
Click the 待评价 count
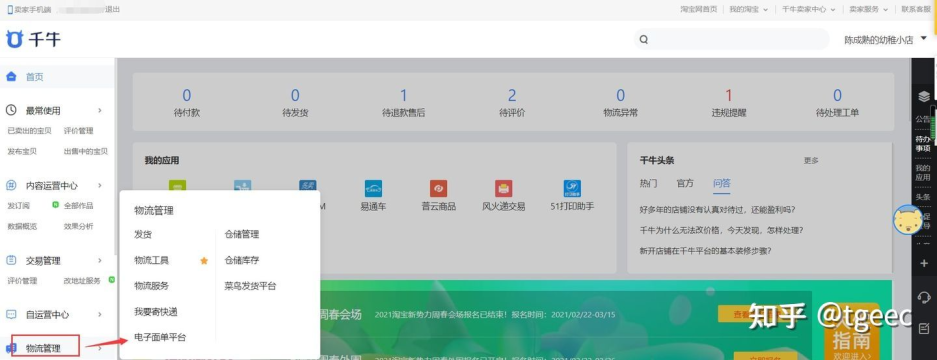click(x=512, y=96)
